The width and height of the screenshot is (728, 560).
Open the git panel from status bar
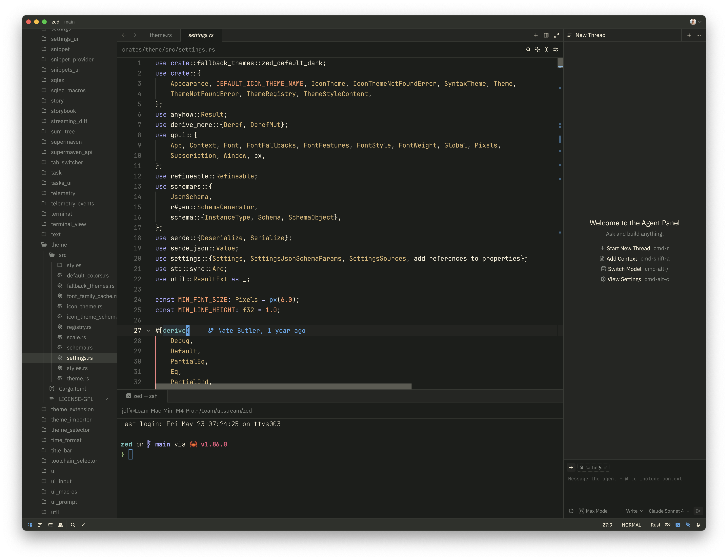[x=40, y=525]
